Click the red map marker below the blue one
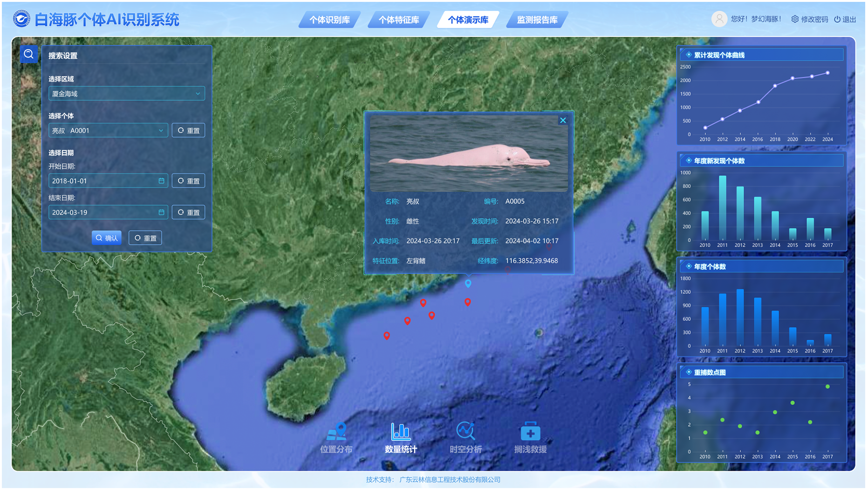The image size is (868, 489). (x=468, y=303)
